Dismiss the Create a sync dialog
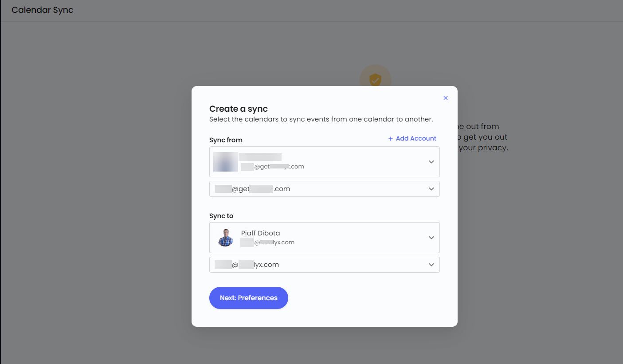The width and height of the screenshot is (623, 364). coord(446,98)
